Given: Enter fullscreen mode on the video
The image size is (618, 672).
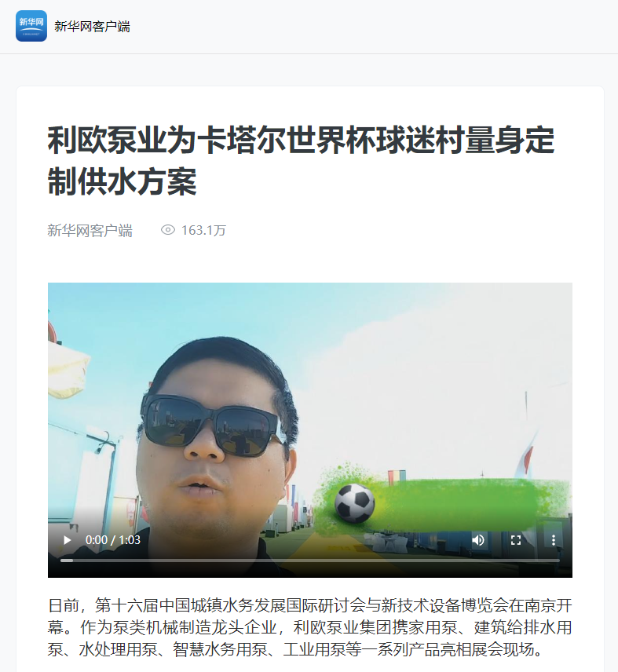Looking at the screenshot, I should tap(516, 540).
